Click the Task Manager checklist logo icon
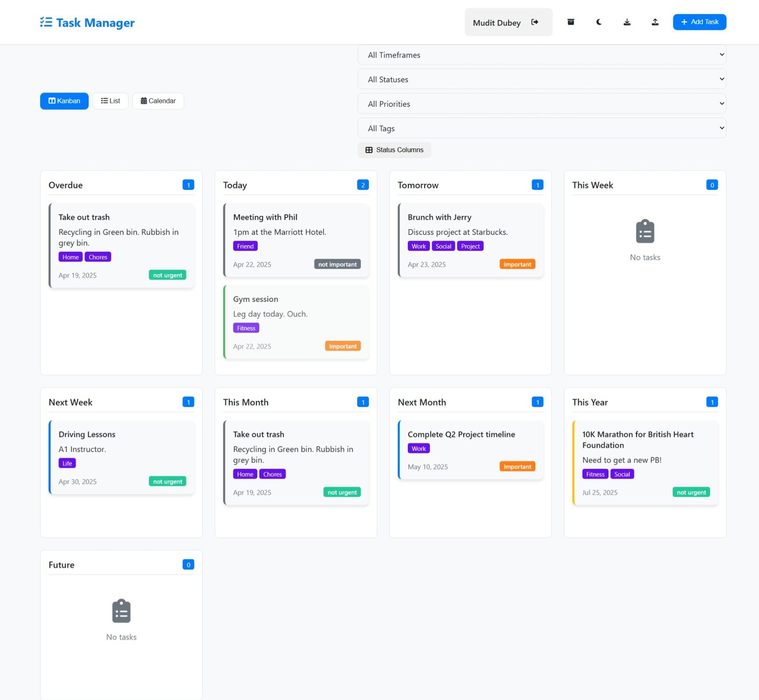Viewport: 759px width, 700px height. tap(45, 22)
